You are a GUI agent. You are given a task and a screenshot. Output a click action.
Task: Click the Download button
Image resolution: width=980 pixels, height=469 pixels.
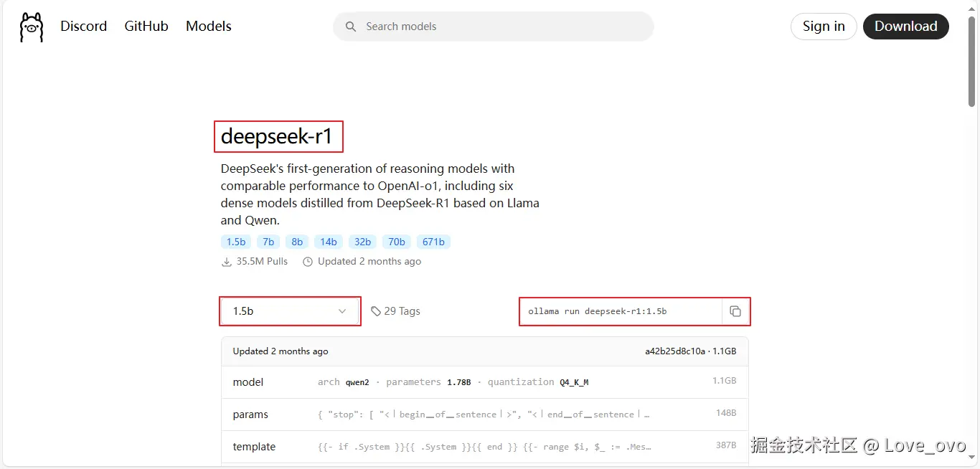click(x=905, y=27)
